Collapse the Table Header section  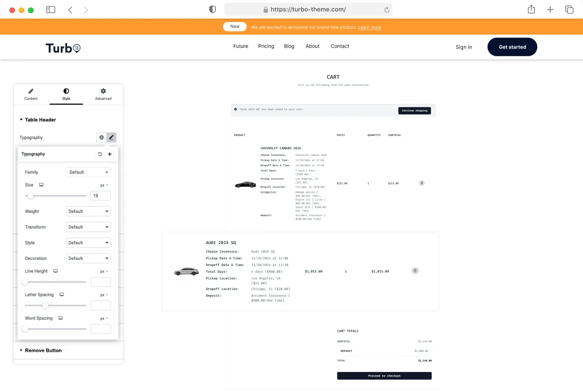(38, 120)
